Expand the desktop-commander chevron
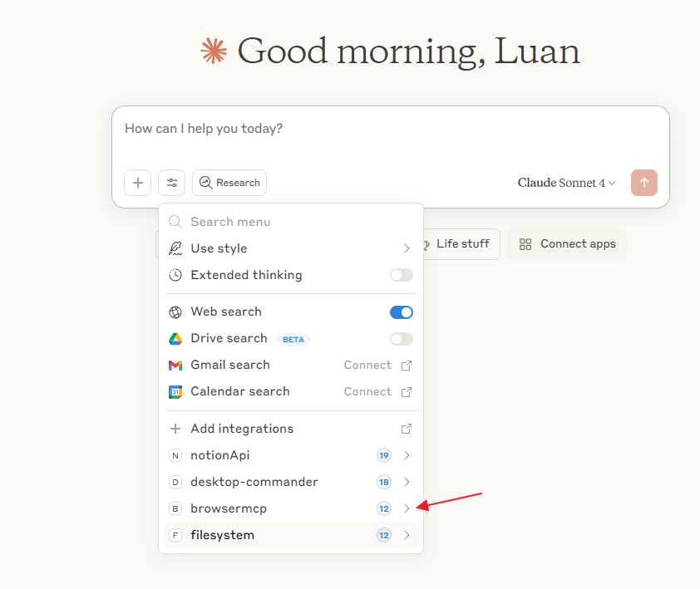This screenshot has width=700, height=589. [x=407, y=482]
